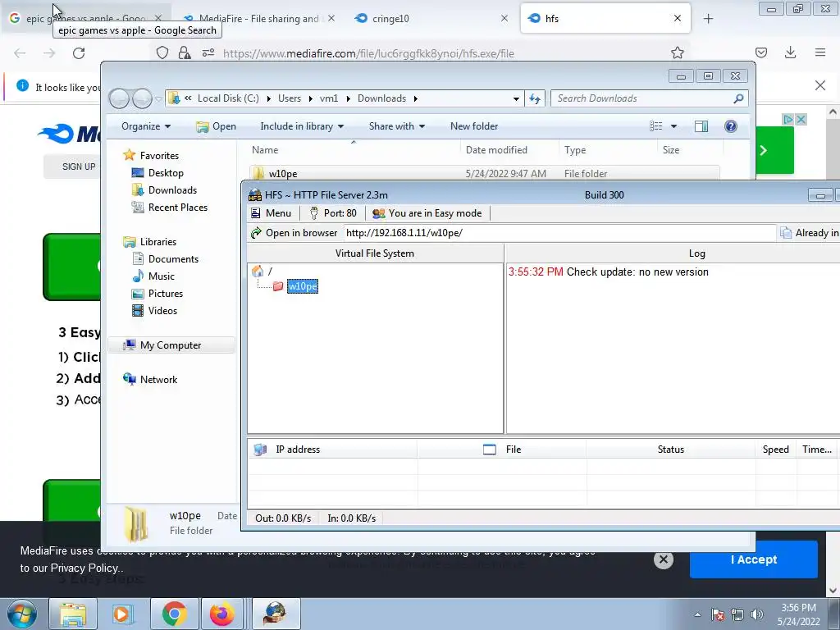Select Documents library in Explorer sidebar
The image size is (840, 630).
[173, 259]
